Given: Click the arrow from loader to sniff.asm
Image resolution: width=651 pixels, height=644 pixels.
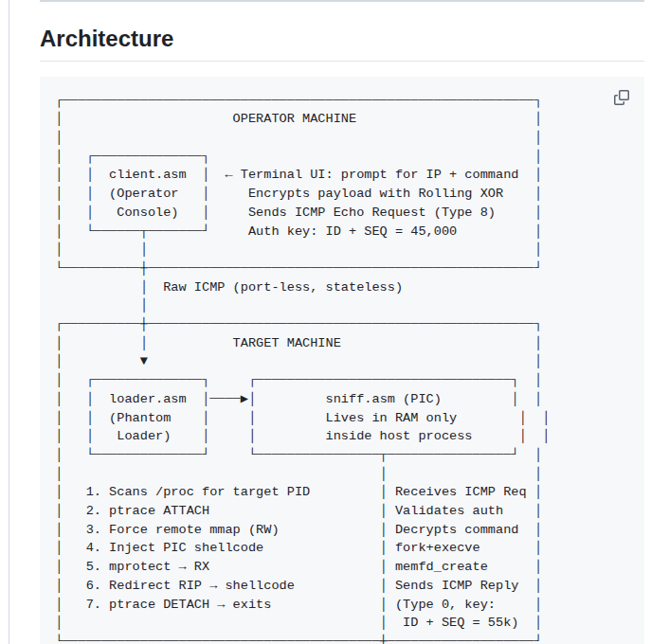Looking at the screenshot, I should point(228,399).
